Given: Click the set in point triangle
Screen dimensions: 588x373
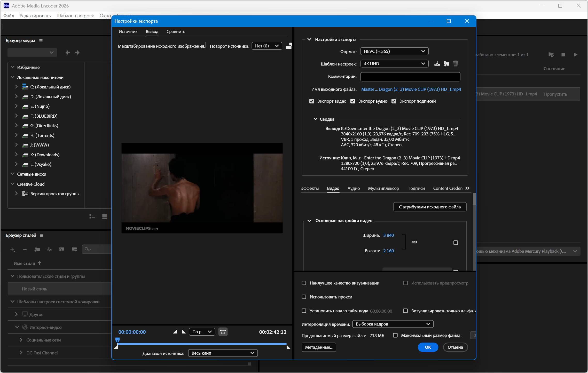Looking at the screenshot, I should (175, 332).
